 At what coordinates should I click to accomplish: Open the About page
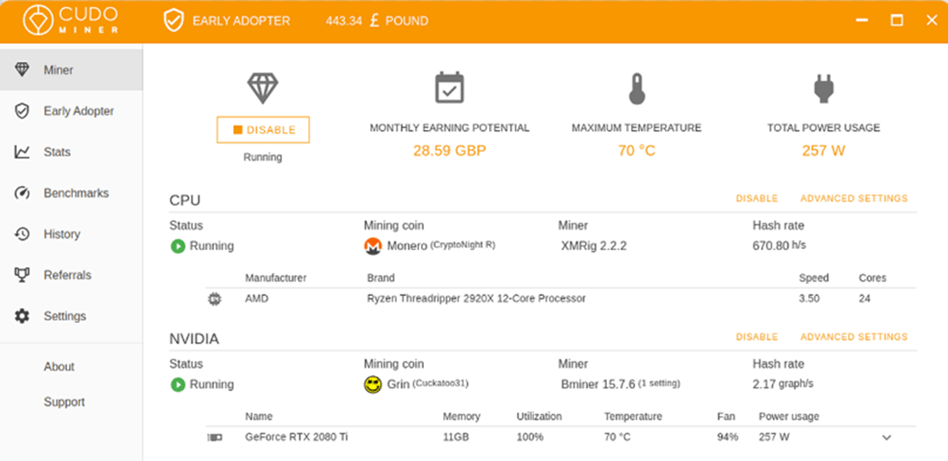[59, 367]
